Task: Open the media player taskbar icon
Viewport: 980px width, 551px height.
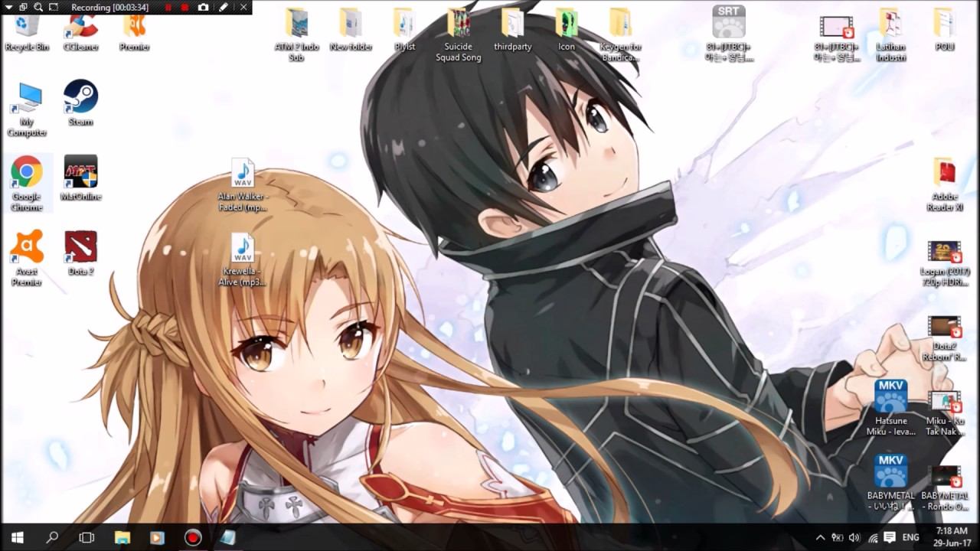Action: click(x=157, y=537)
